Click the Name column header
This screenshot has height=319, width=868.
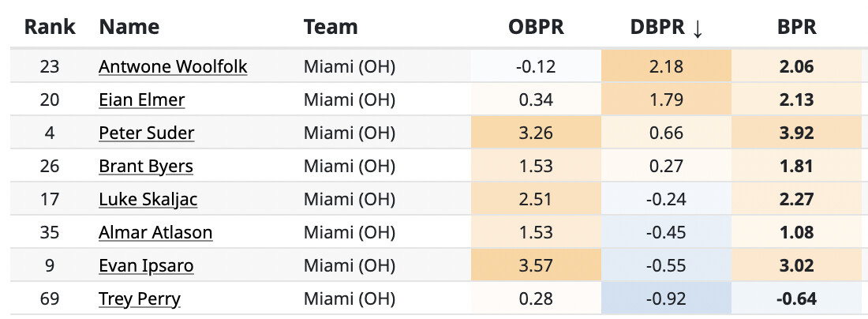129,27
